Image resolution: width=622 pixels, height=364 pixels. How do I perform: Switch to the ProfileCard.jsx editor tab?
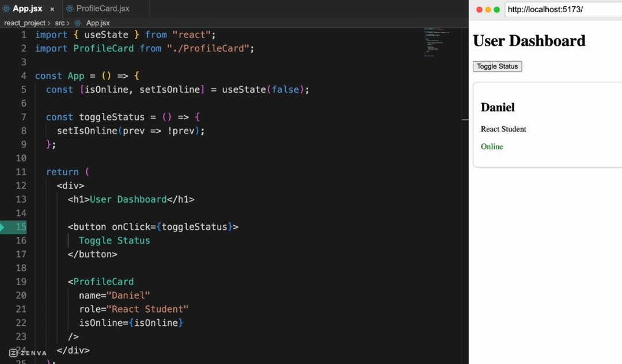tap(103, 8)
